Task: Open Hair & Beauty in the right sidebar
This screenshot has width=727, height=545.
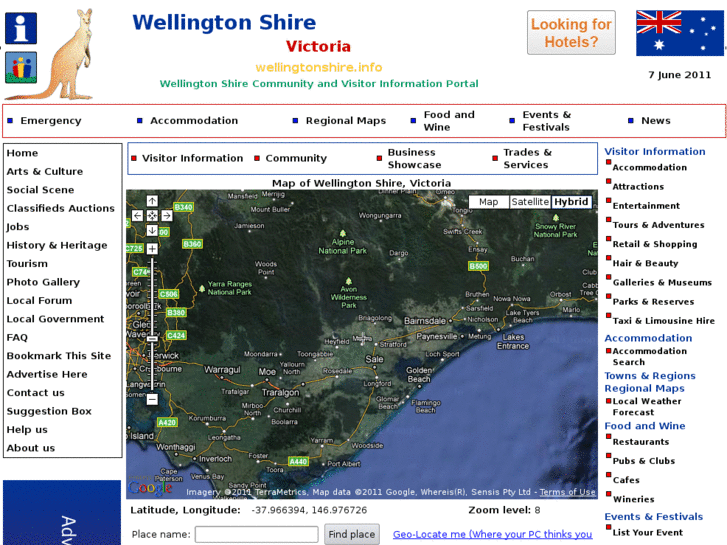Action: 645,263
